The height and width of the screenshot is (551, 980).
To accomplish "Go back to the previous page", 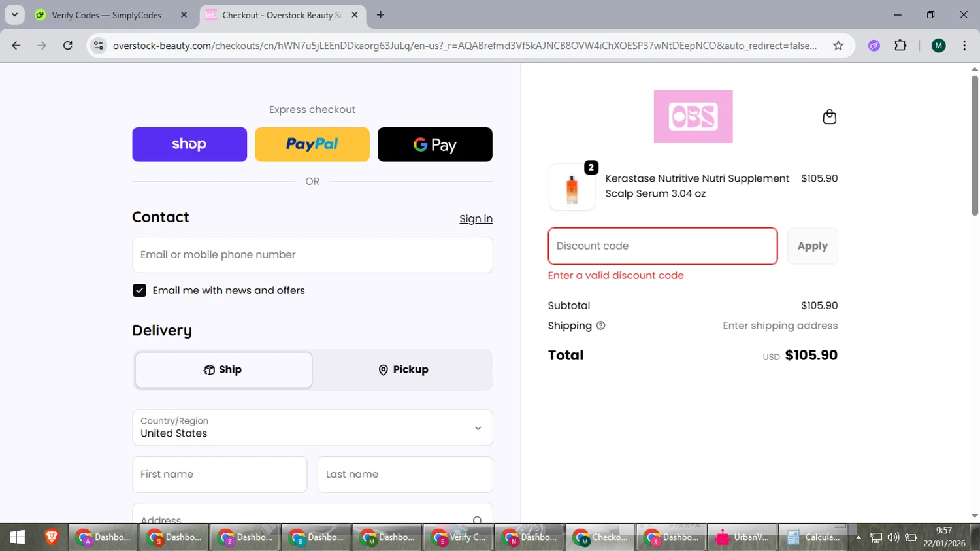I will (x=16, y=46).
